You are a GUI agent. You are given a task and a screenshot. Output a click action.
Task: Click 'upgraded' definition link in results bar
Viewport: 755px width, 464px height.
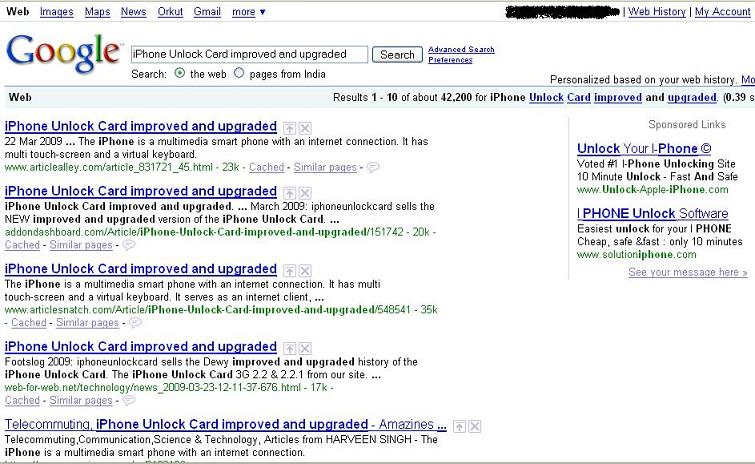click(x=692, y=97)
